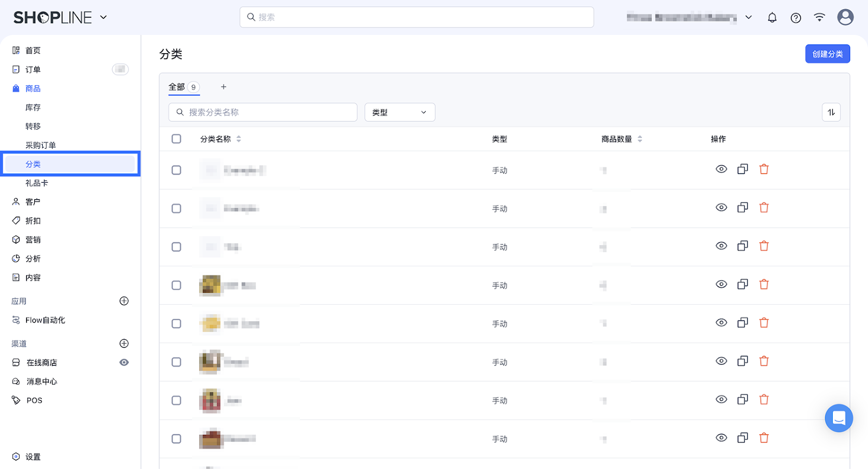Add a new view with plus beside 全部
Image resolution: width=868 pixels, height=469 pixels.
pyautogui.click(x=224, y=87)
